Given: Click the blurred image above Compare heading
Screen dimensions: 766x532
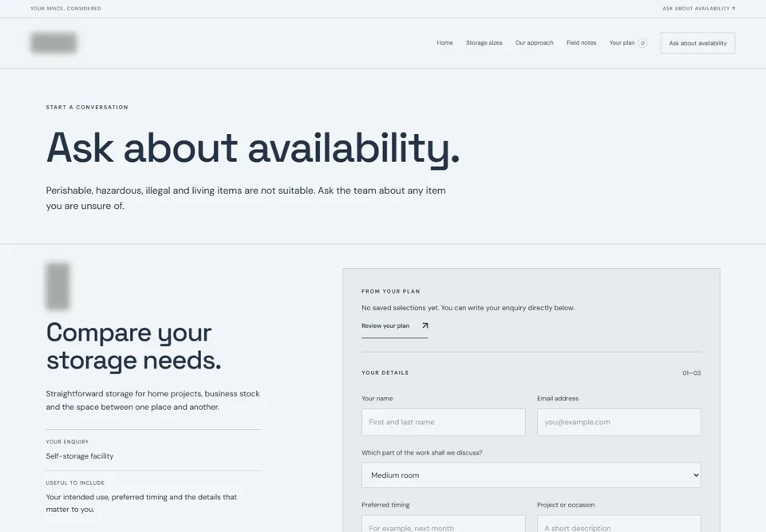Looking at the screenshot, I should 57,286.
